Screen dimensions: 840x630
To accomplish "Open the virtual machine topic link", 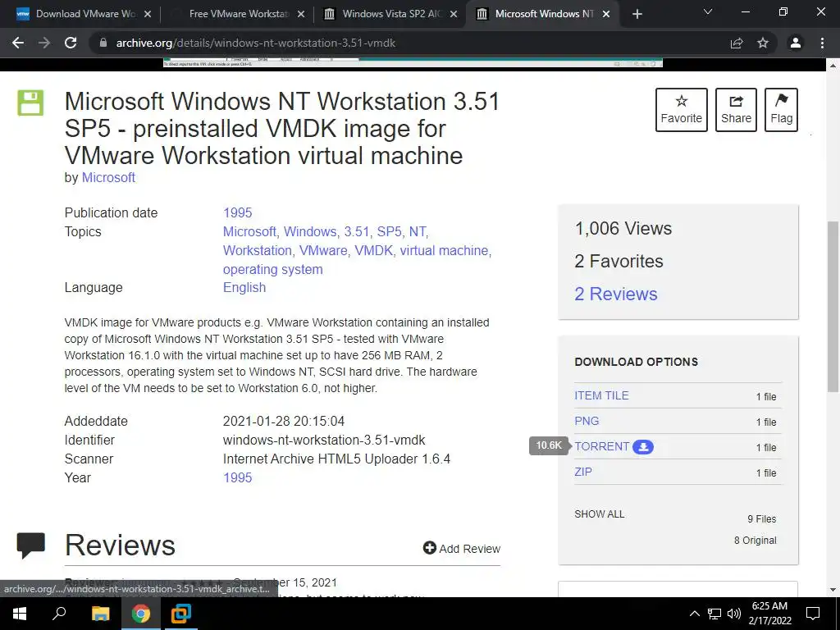I will click(x=444, y=250).
